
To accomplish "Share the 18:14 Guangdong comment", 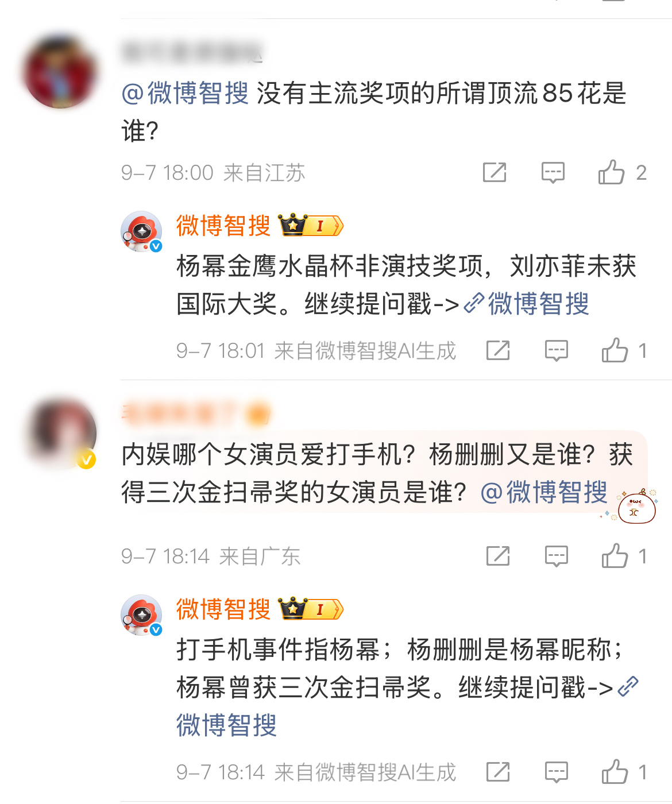I will [x=498, y=555].
